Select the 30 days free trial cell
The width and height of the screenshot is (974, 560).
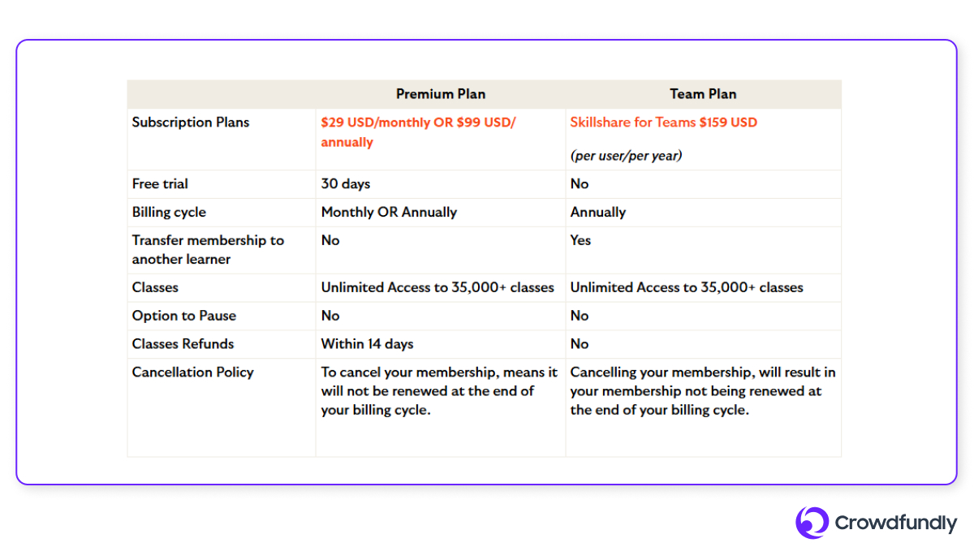pyautogui.click(x=346, y=184)
